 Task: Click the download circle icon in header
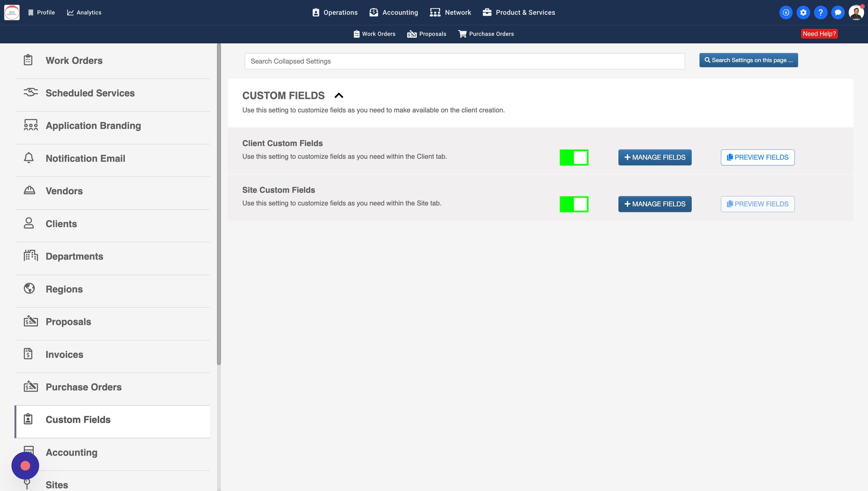[x=786, y=12]
